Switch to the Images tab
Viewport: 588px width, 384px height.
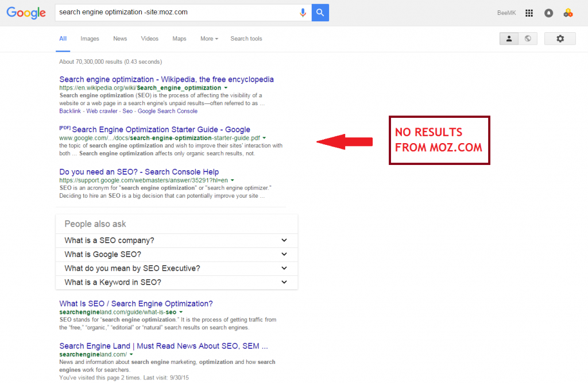point(90,39)
